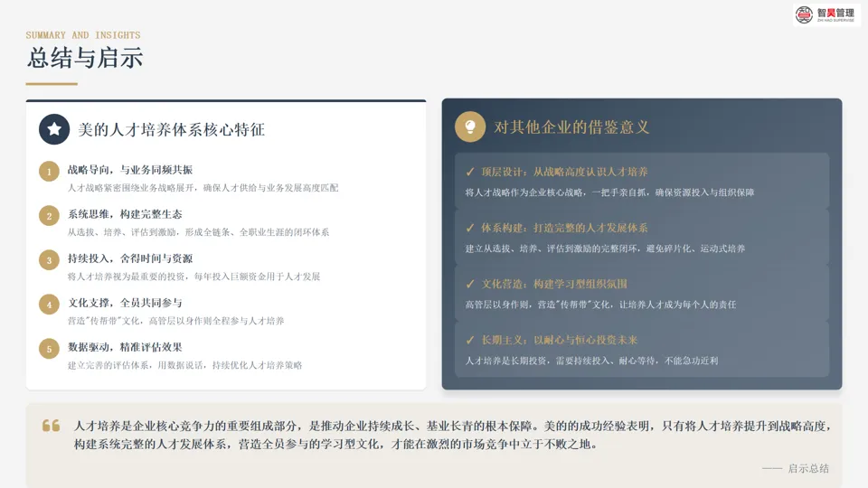The height and width of the screenshot is (488, 868).
Task: Click the quote line starting 构建系统完整的人才发展体系
Action: (336, 445)
